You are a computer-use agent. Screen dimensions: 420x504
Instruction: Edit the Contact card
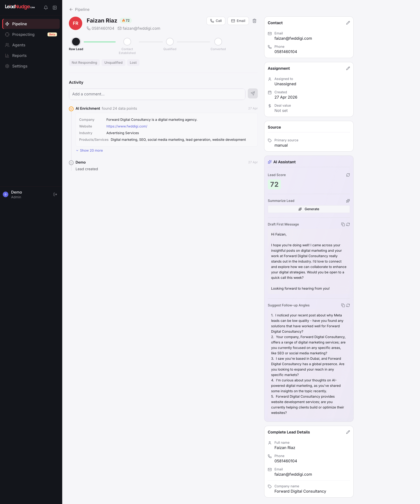pyautogui.click(x=348, y=23)
